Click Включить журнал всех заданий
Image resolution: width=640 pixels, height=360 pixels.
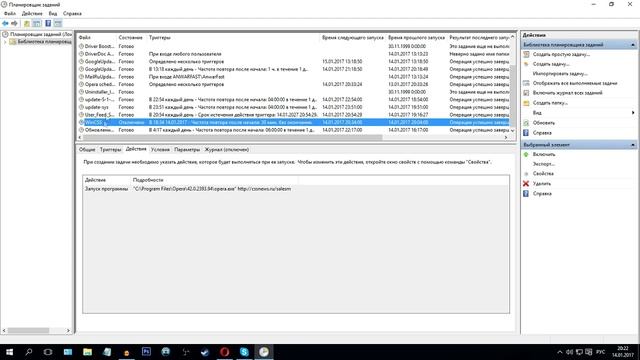567,93
